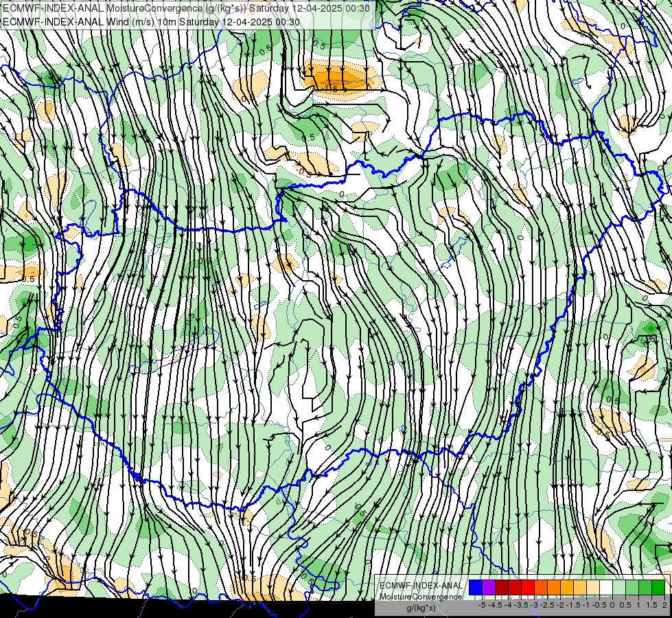The height and width of the screenshot is (618, 672).
Task: Pick the green swatch between 1 and 1.5
Action: (645, 588)
